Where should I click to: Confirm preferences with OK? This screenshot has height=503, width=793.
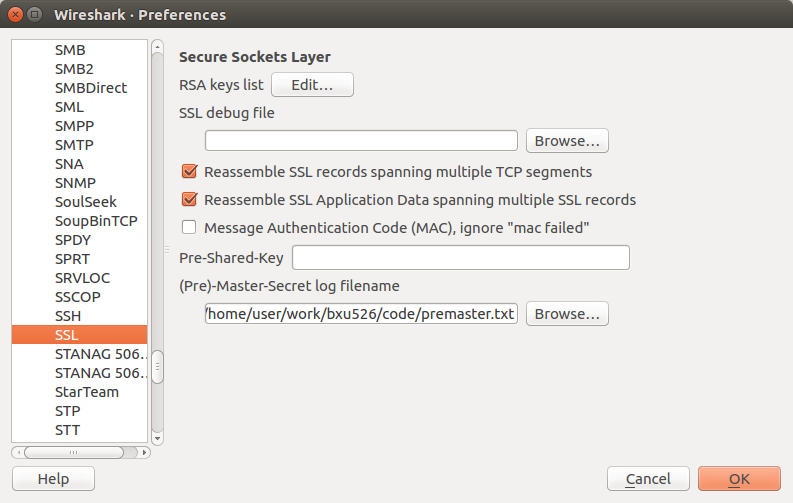tap(738, 479)
